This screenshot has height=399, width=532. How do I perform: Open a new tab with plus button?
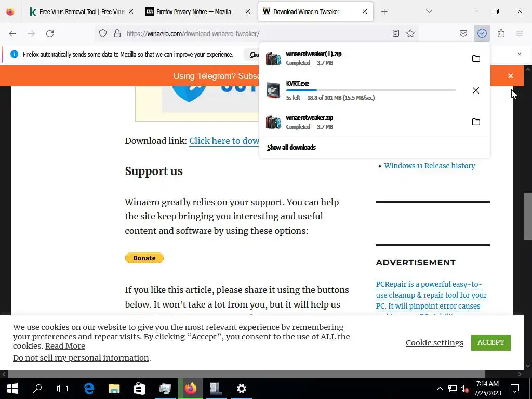coord(384,12)
